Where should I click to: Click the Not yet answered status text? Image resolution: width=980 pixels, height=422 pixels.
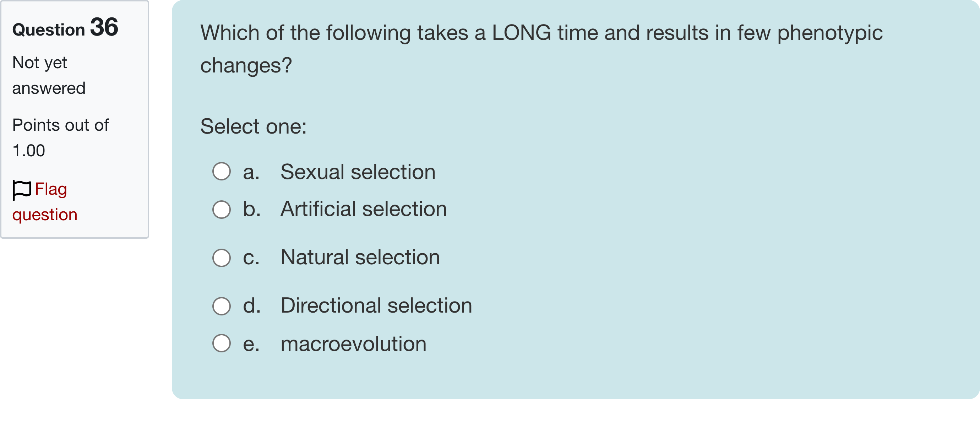tap(49, 75)
